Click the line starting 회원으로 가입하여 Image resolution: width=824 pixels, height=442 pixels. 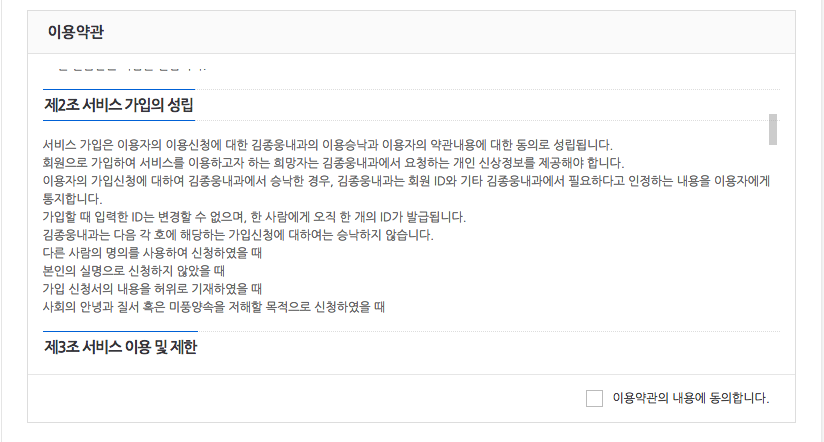(x=333, y=162)
